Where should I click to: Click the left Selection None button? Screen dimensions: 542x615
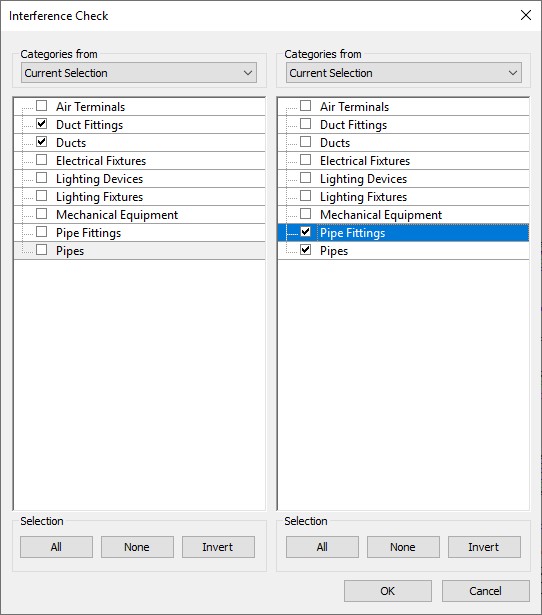pos(137,547)
